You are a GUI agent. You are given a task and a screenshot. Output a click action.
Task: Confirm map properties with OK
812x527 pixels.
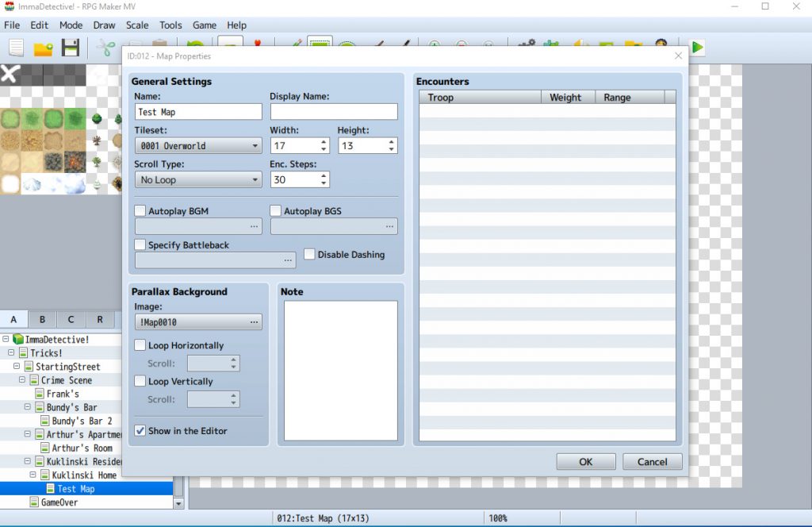[x=586, y=461]
